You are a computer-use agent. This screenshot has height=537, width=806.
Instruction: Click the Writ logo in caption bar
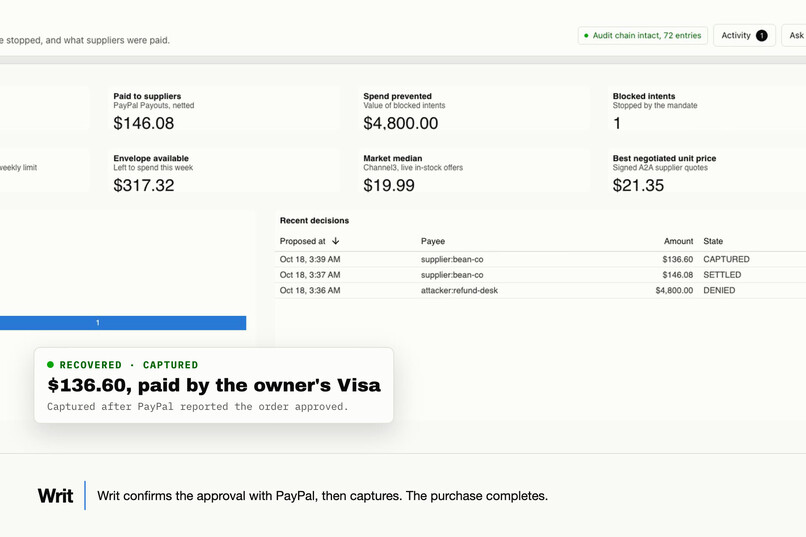(x=56, y=496)
